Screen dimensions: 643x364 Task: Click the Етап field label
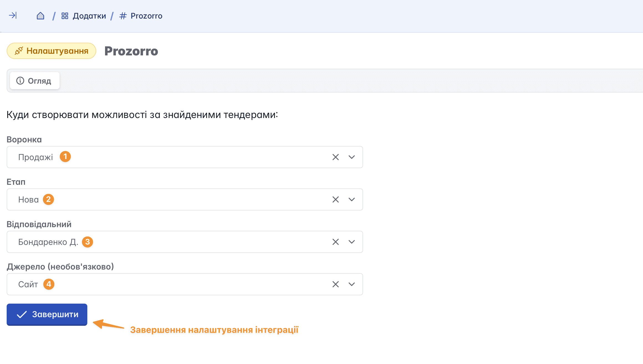[16, 182]
